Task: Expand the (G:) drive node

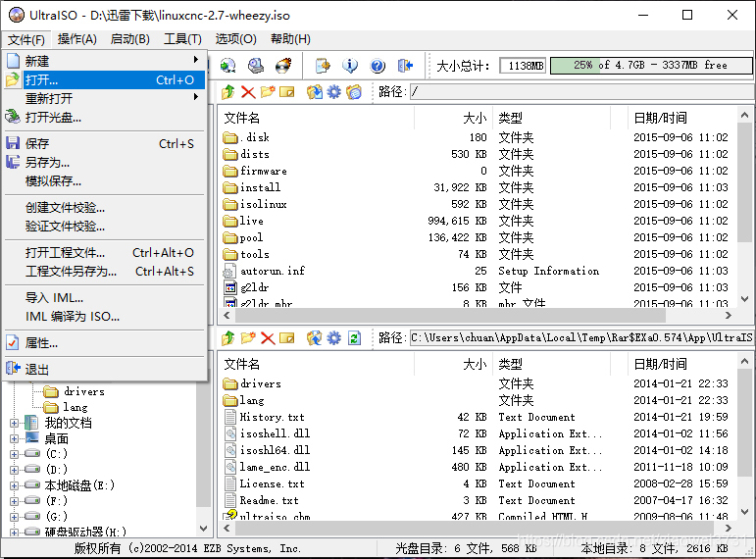Action: coord(14,517)
